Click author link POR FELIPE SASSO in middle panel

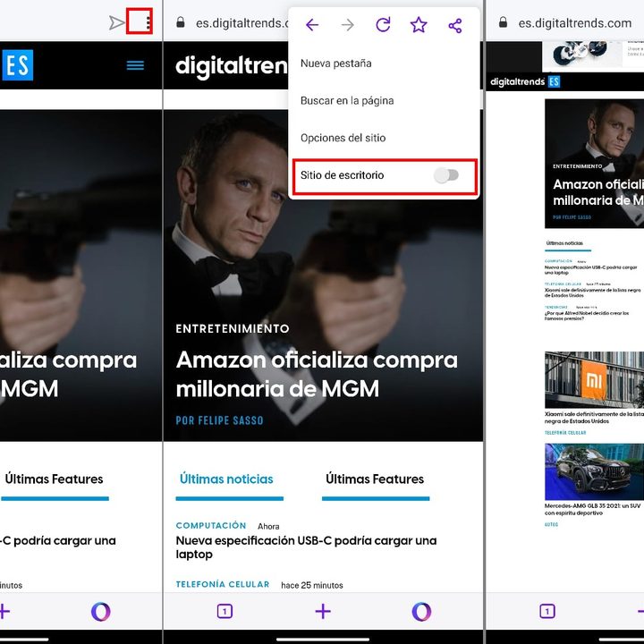coord(219,420)
